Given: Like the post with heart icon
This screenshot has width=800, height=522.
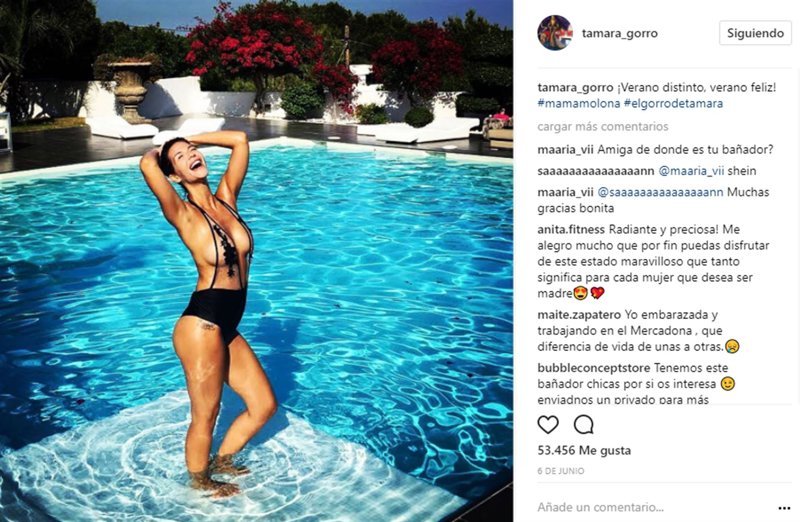Looking at the screenshot, I should [x=548, y=425].
